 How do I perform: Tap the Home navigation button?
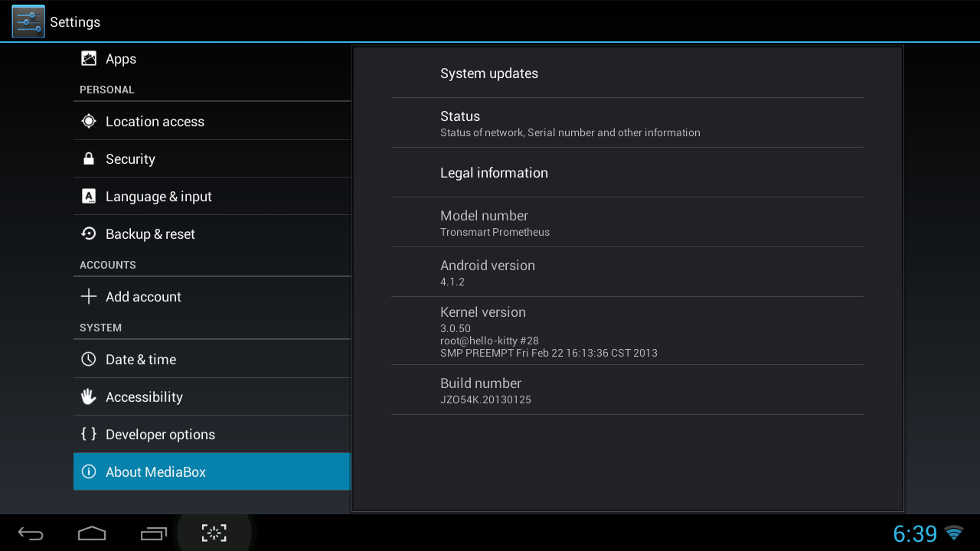pyautogui.click(x=92, y=533)
